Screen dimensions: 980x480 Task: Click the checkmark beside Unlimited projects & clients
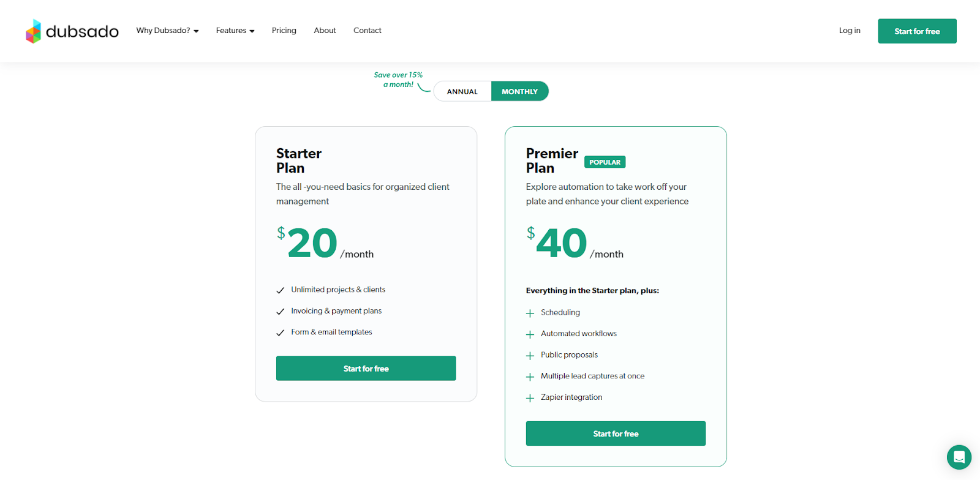click(x=281, y=290)
